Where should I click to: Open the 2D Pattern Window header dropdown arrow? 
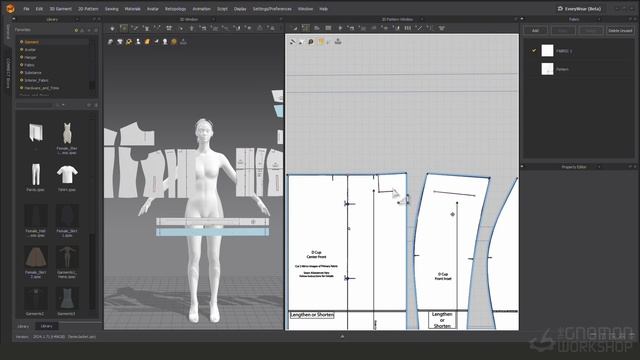[x=421, y=19]
